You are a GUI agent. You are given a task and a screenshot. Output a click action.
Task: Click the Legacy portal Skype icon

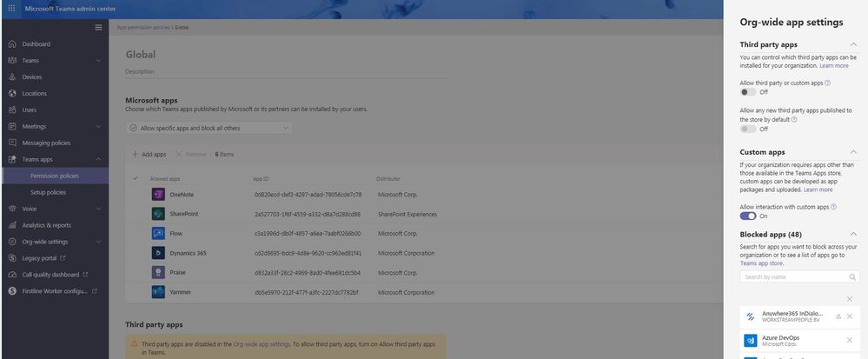pyautogui.click(x=12, y=258)
